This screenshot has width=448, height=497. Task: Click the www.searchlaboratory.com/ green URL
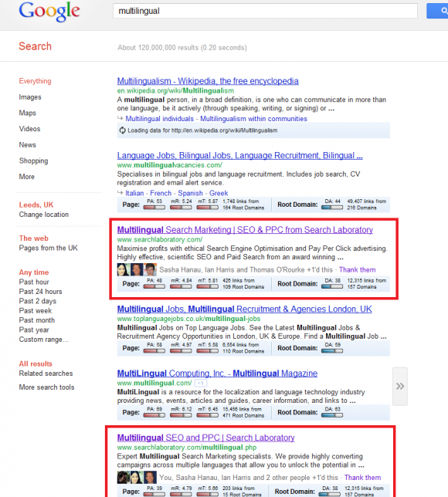pos(160,239)
